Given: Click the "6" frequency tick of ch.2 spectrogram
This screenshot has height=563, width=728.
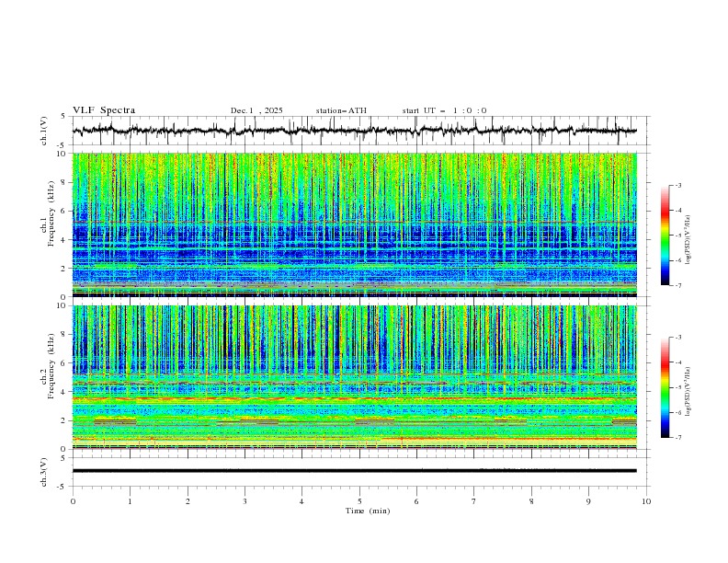Looking at the screenshot, I should [x=65, y=363].
